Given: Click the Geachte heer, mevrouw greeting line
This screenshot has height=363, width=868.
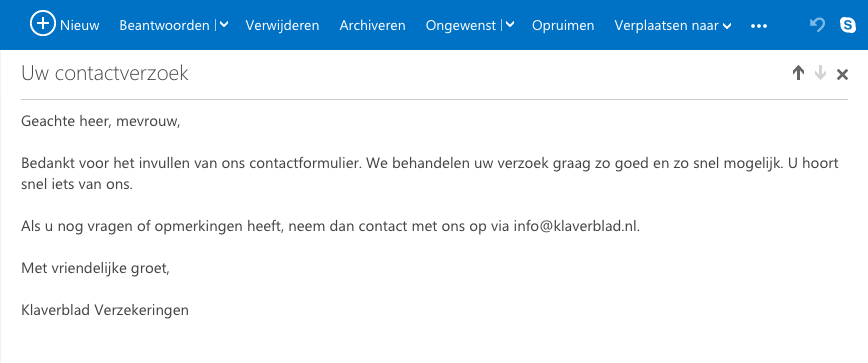Looking at the screenshot, I should point(101,121).
